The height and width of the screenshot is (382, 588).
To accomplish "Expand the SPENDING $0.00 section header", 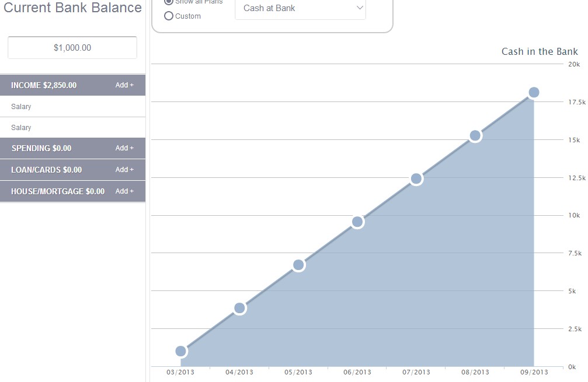I will pyautogui.click(x=41, y=148).
